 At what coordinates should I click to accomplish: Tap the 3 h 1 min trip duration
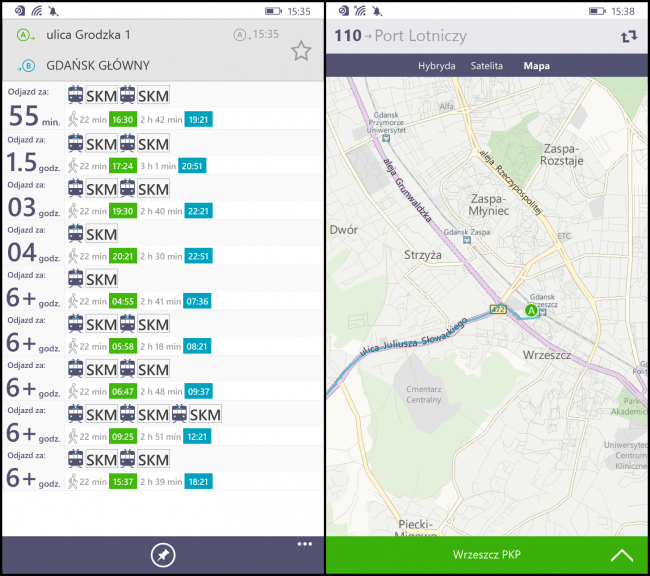tap(158, 166)
